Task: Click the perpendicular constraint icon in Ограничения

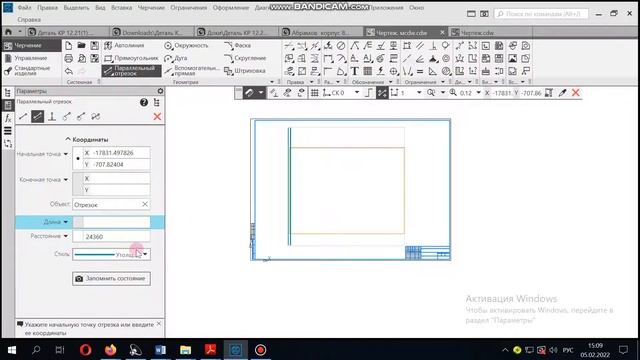Action: 433,46
